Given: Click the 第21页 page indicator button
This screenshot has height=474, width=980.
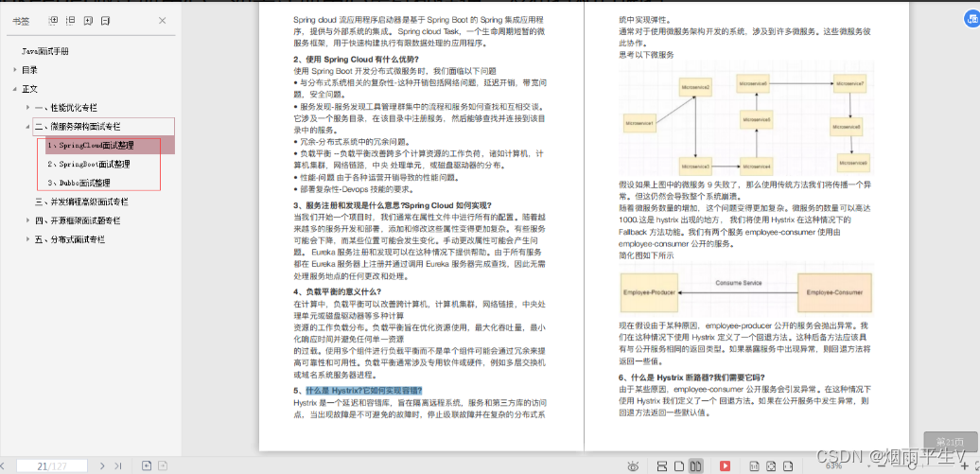Looking at the screenshot, I should click(949, 442).
